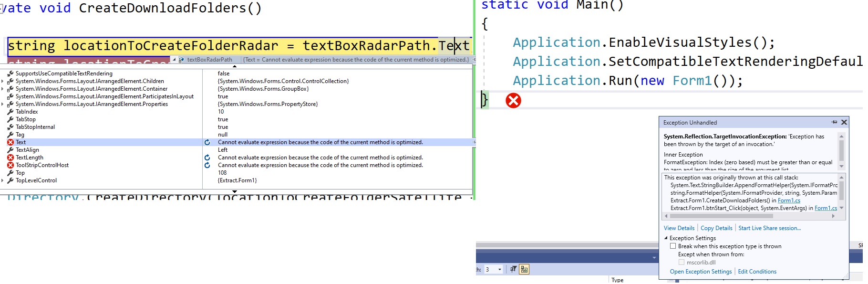Image resolution: width=868 pixels, height=284 pixels.
Task: Open View Details for the exception
Action: coord(679,228)
